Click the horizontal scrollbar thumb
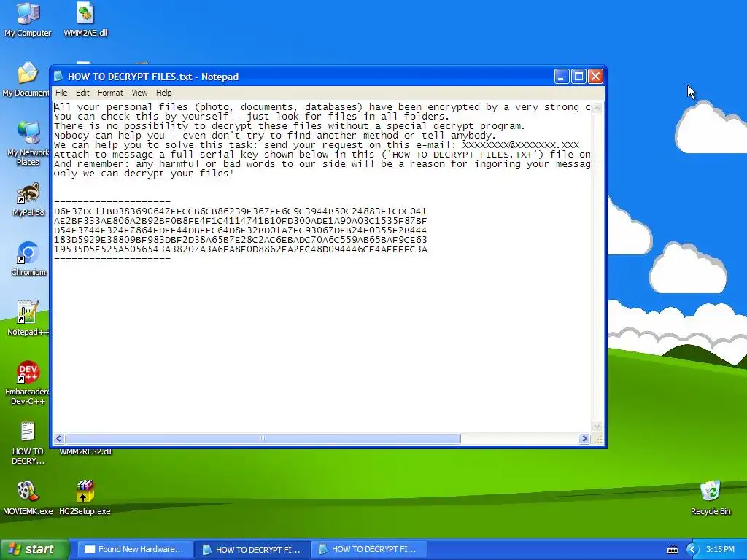 point(263,438)
